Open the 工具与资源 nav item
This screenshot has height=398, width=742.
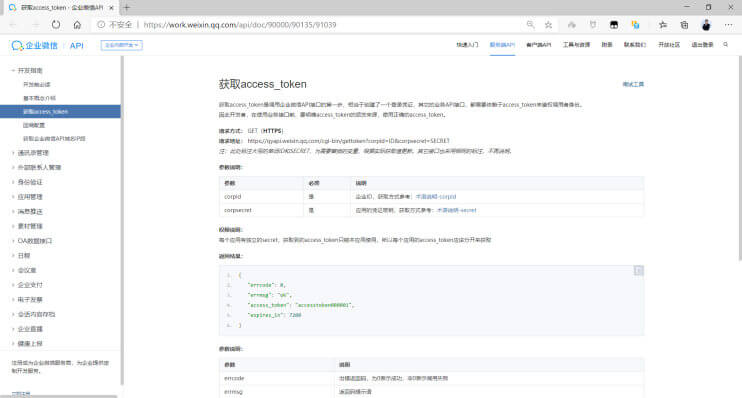[x=576, y=45]
